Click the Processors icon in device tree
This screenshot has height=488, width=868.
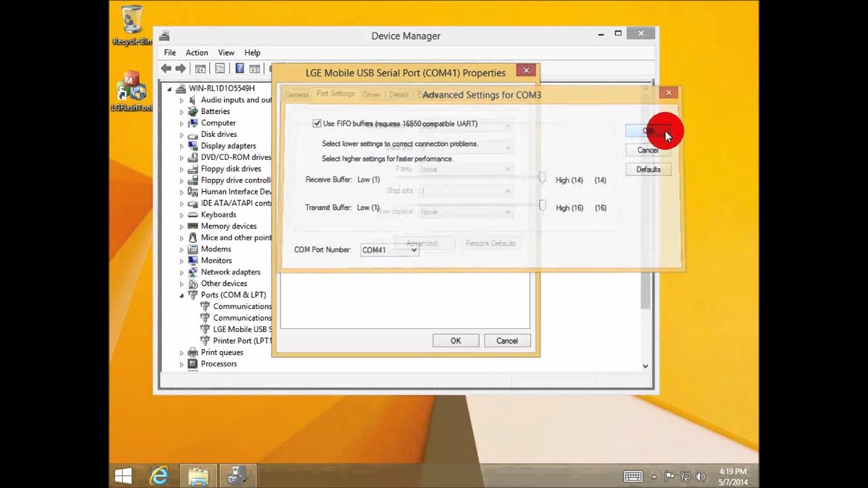point(193,364)
